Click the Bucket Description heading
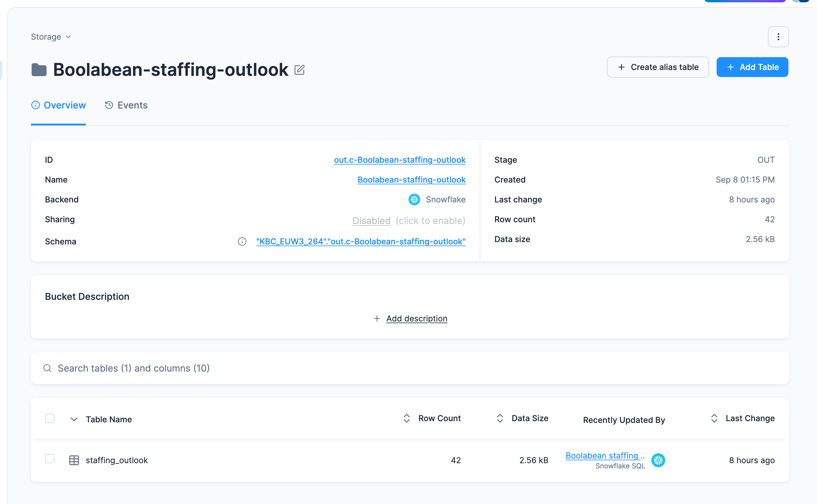Screen dimensions: 817x504 click(87, 296)
